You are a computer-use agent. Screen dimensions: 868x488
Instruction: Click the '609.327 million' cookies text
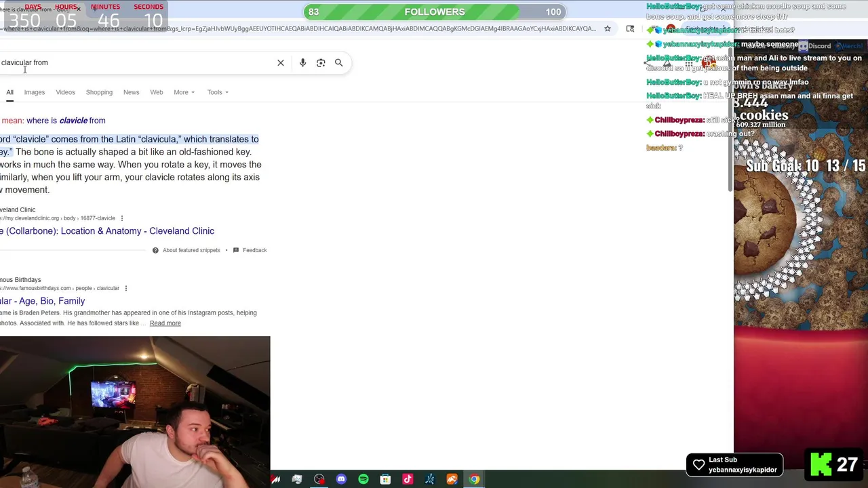[760, 125]
